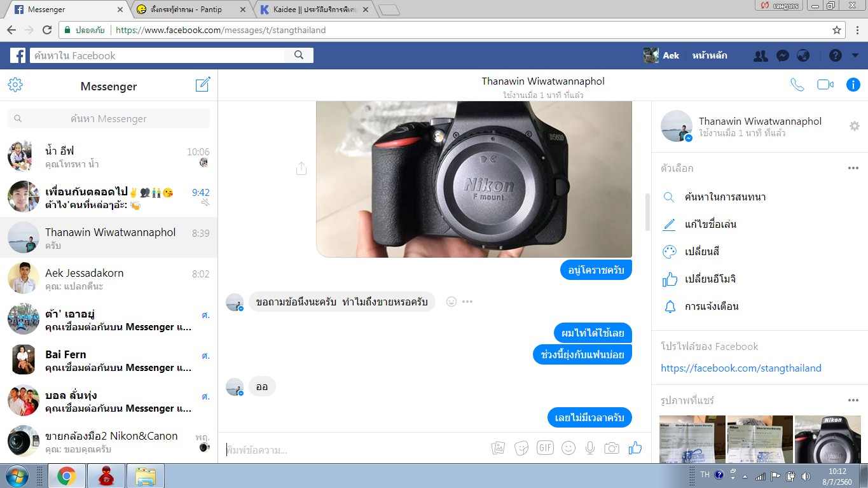Open the first shared warranty document thumbnail
Screen dimensions: 868x488
[692, 439]
